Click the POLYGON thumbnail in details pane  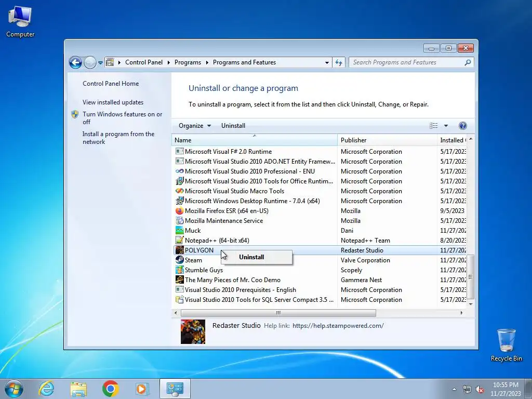coord(193,331)
